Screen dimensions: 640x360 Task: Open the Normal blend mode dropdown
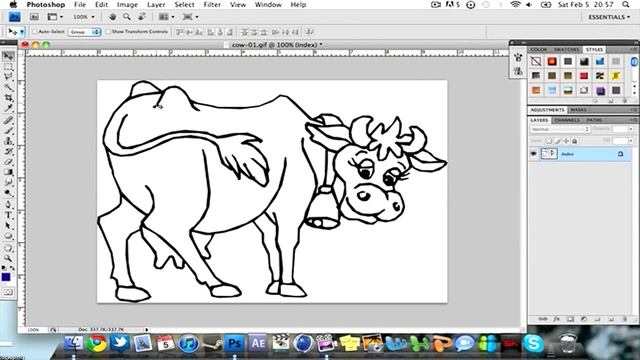coord(560,129)
